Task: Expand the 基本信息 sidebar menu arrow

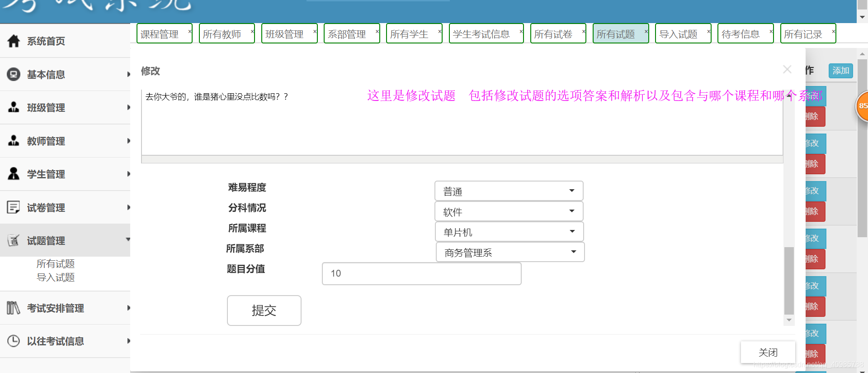Action: coord(128,74)
